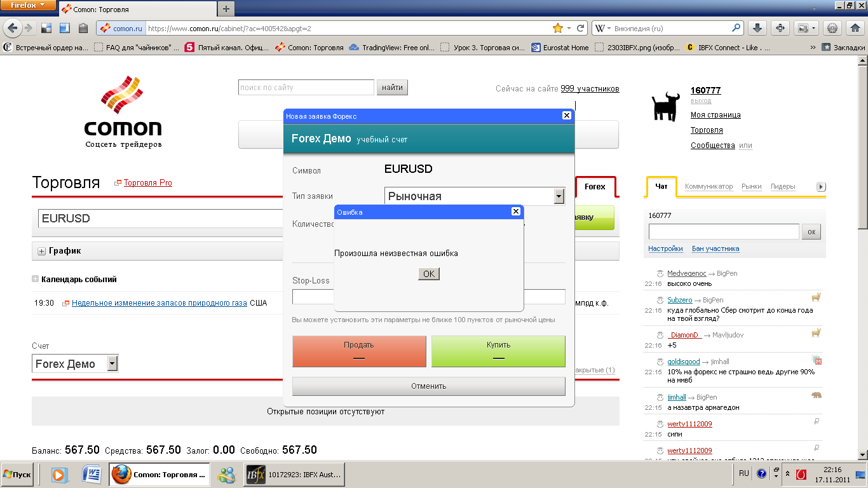Open the Пятый канал bookmark
868x488 pixels.
point(227,47)
